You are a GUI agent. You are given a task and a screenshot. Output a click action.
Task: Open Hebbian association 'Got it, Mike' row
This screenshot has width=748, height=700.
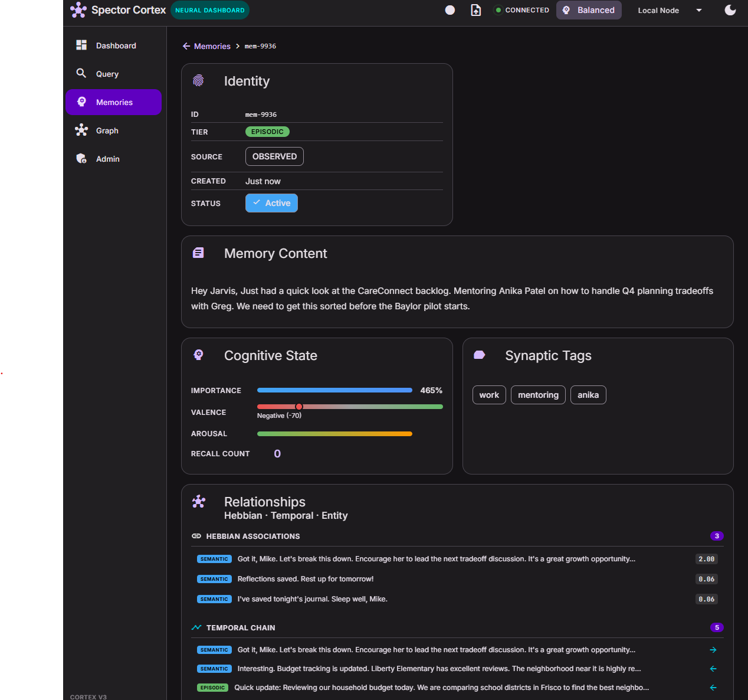pos(457,559)
